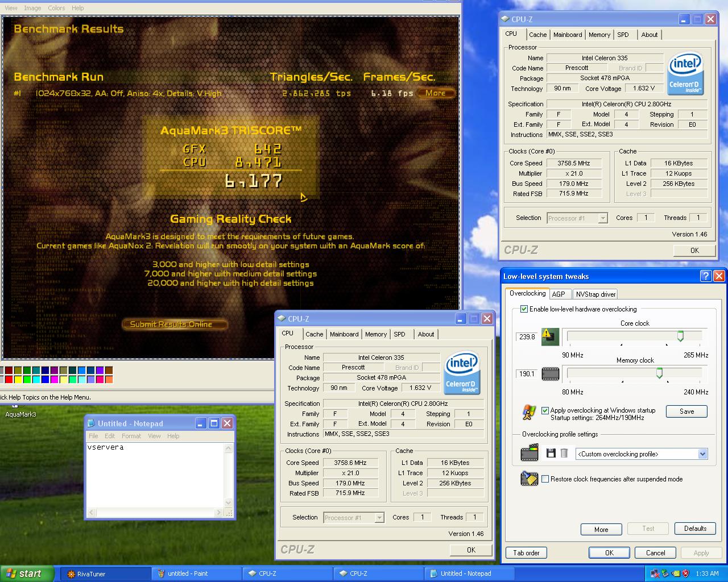Image resolution: width=728 pixels, height=582 pixels.
Task: Click OK in upper CPU-Z window
Action: pyautogui.click(x=694, y=251)
